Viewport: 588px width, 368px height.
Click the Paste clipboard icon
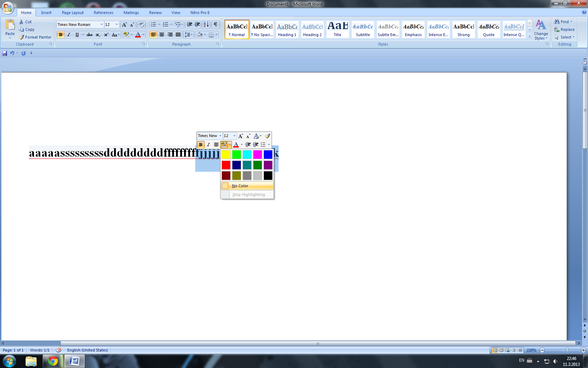pos(10,25)
